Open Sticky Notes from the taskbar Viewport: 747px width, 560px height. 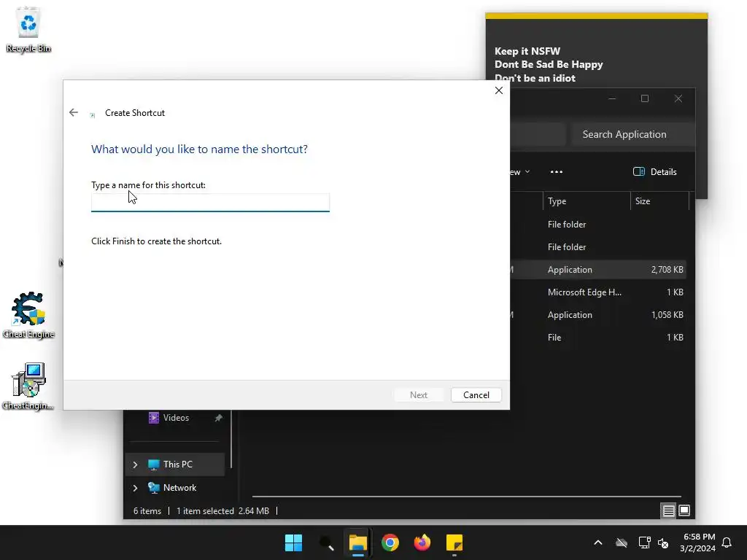454,542
